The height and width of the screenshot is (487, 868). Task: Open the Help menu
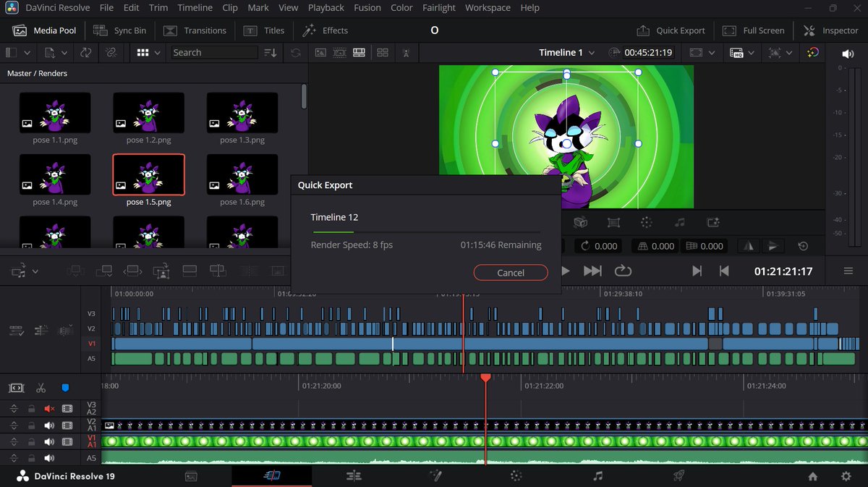tap(529, 8)
